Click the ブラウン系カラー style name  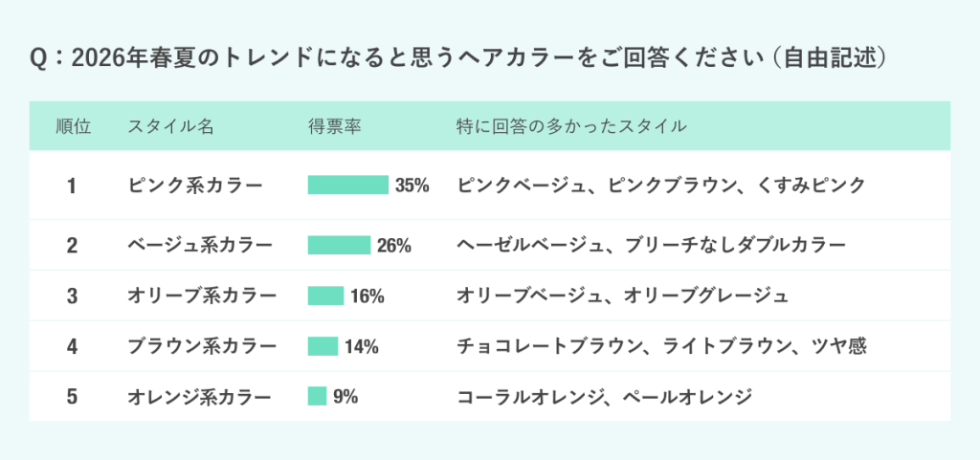click(x=202, y=346)
